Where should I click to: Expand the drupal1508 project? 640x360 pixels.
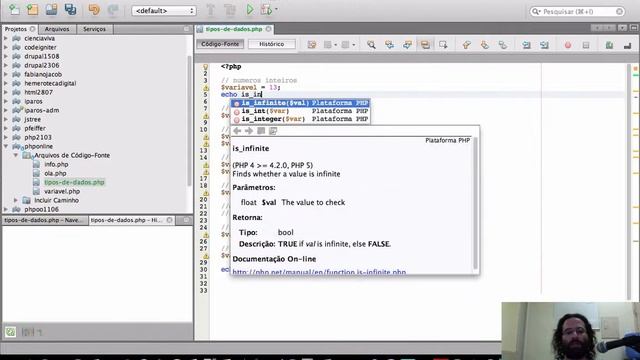(6, 56)
